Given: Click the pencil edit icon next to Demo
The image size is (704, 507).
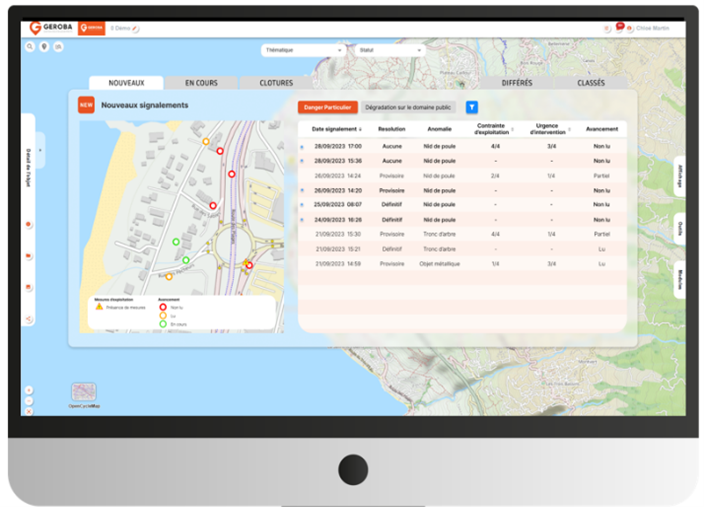Looking at the screenshot, I should 135,29.
